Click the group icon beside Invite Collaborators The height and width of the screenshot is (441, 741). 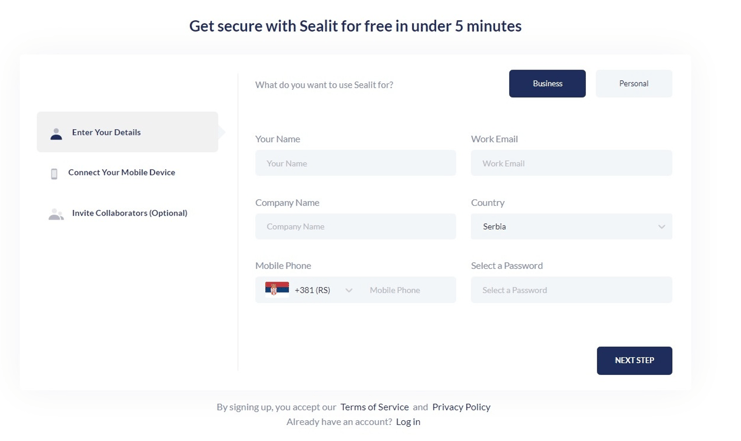pos(56,214)
